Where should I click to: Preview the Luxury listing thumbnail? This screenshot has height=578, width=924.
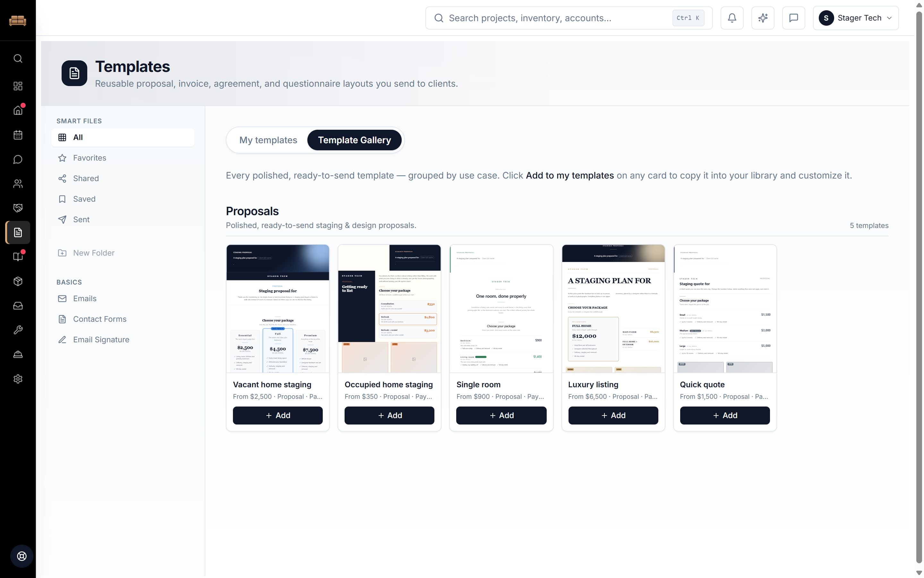point(613,309)
